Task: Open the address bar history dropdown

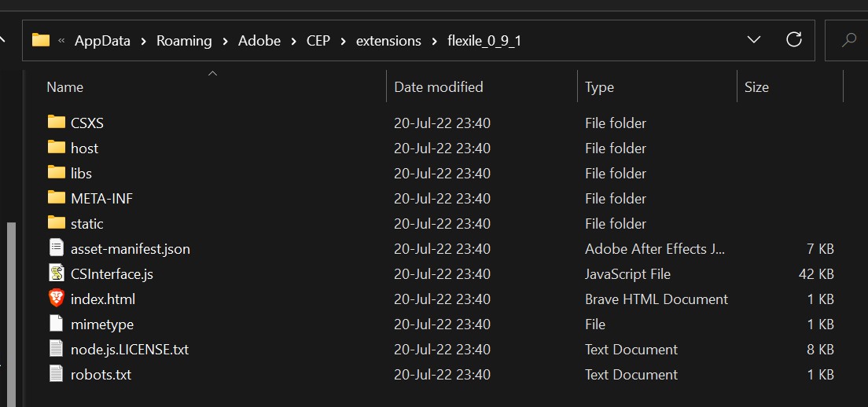Action: click(x=753, y=40)
